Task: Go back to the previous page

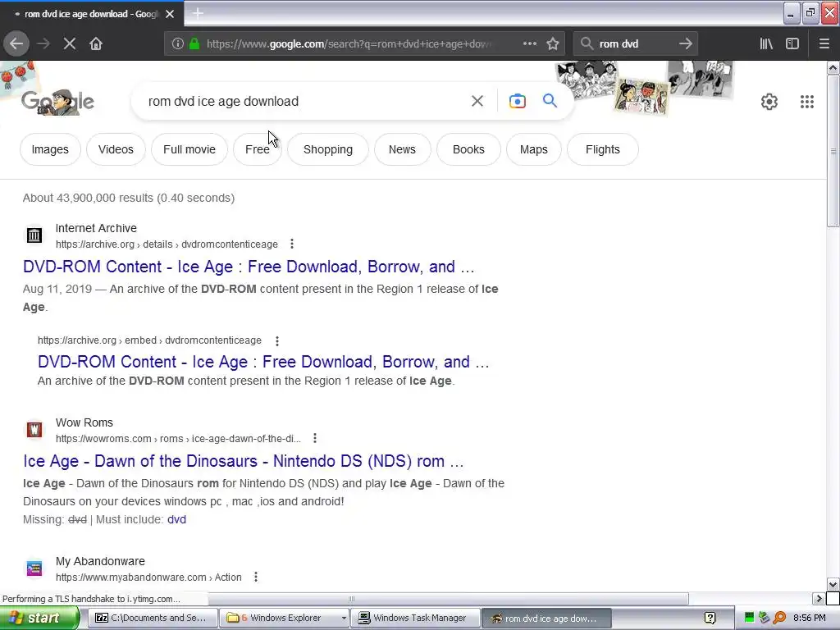Action: click(x=16, y=44)
